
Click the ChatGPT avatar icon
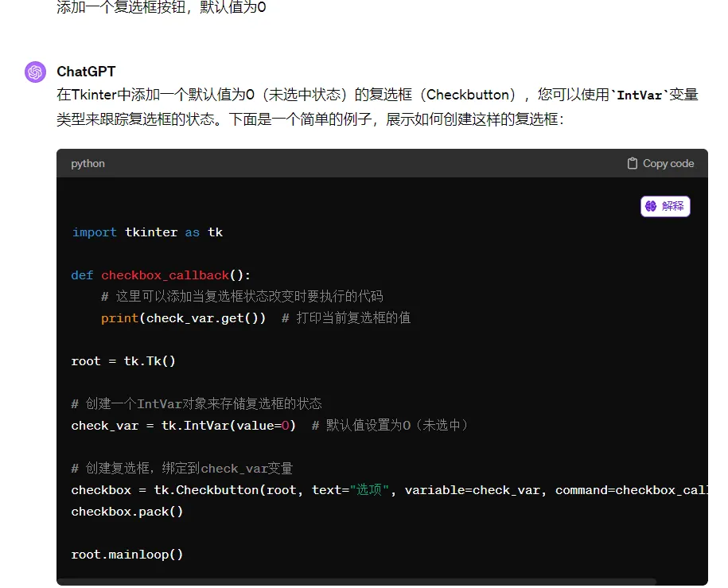point(35,72)
